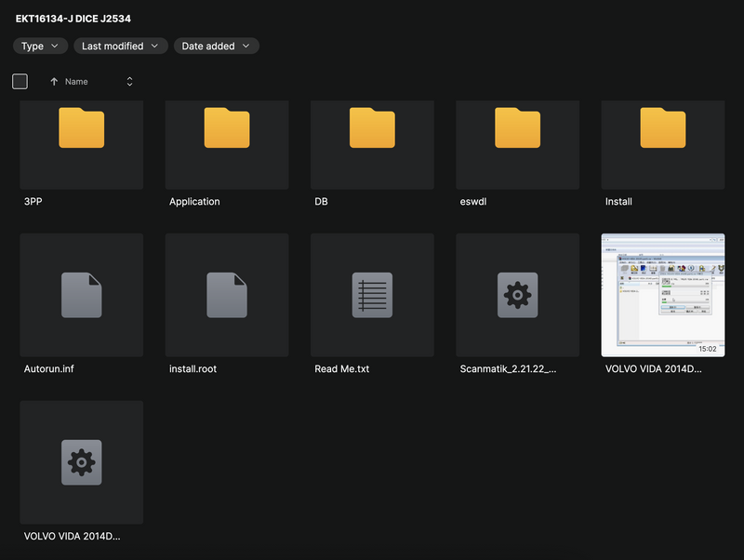Click the sort order chevrons beside Name

pos(129,82)
